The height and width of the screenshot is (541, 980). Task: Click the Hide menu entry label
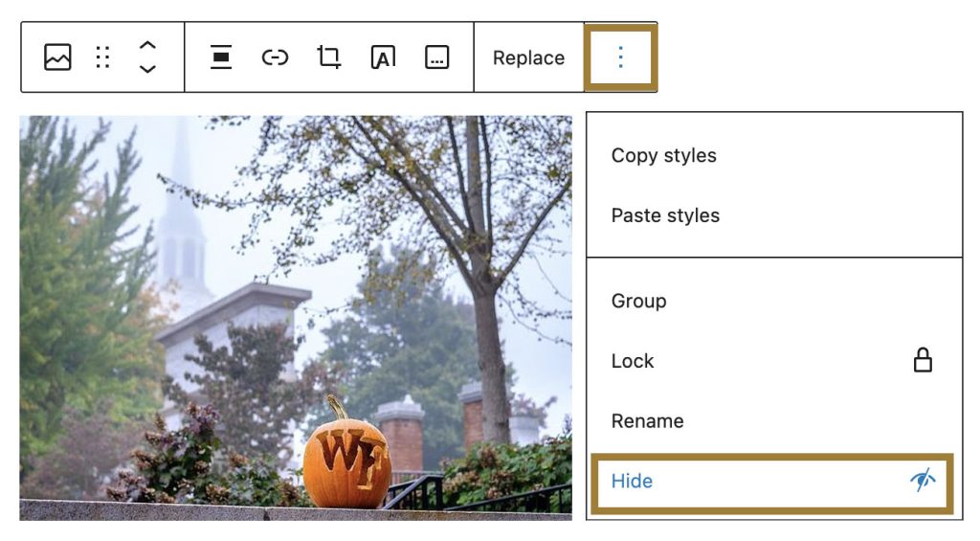coord(632,481)
